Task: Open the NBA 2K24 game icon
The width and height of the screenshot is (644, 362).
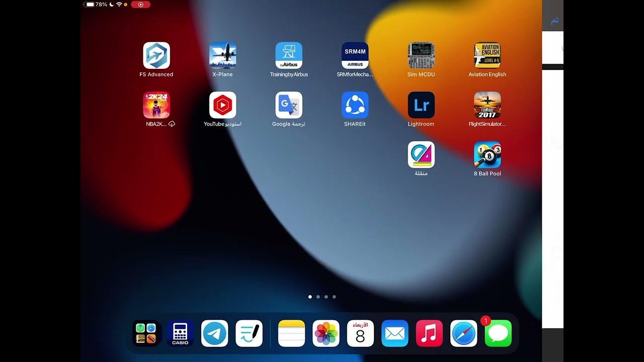Action: coord(156,105)
